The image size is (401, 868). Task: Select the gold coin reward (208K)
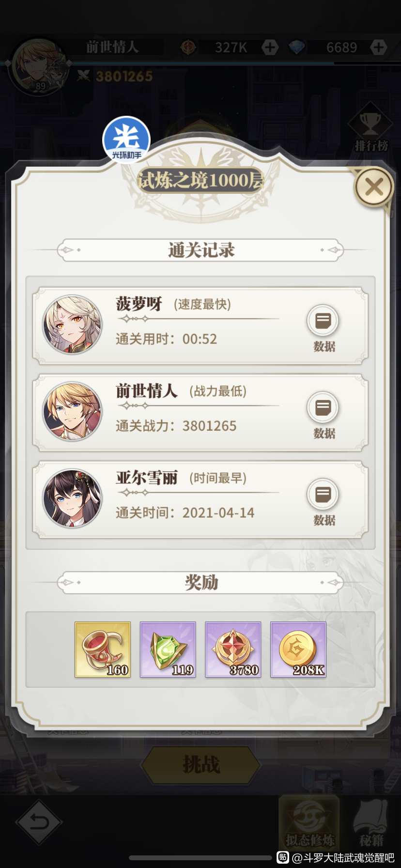298,650
